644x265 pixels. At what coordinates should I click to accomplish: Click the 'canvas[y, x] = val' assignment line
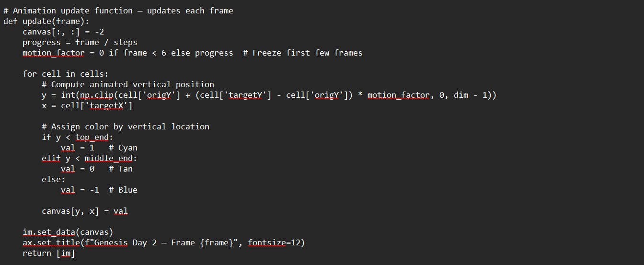[x=84, y=211]
